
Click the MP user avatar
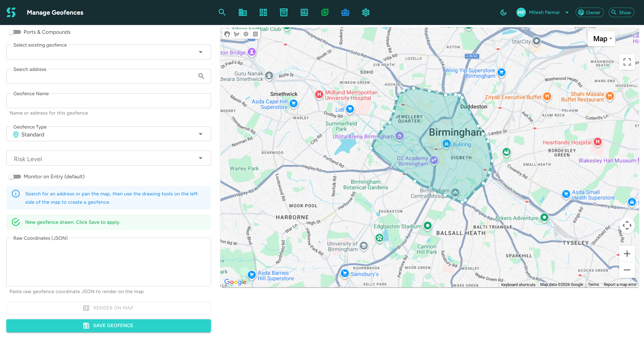pyautogui.click(x=521, y=12)
